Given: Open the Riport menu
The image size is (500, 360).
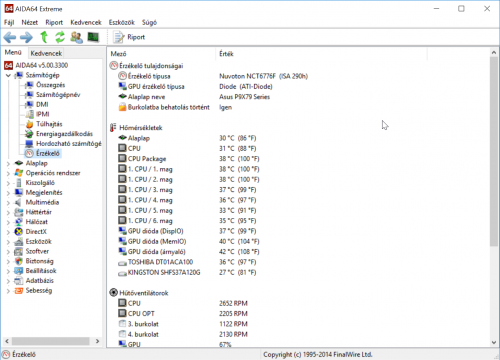Looking at the screenshot, I should (x=54, y=22).
